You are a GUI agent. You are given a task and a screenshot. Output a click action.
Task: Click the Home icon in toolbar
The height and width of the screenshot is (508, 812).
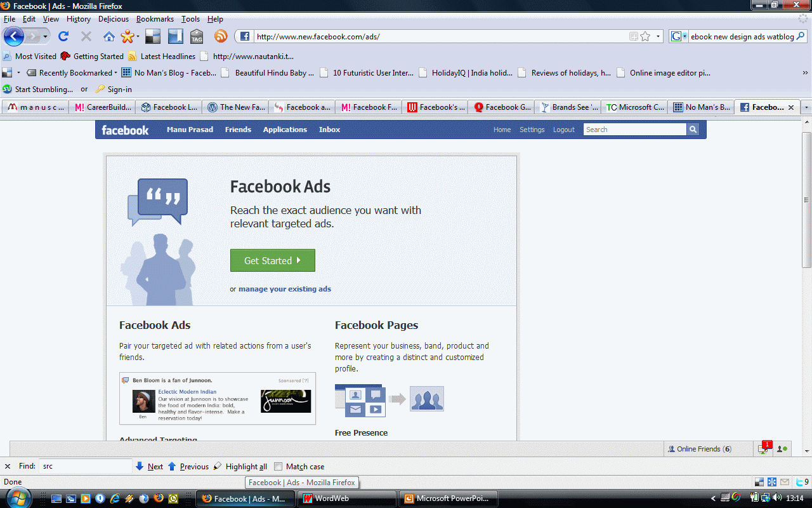tap(109, 36)
